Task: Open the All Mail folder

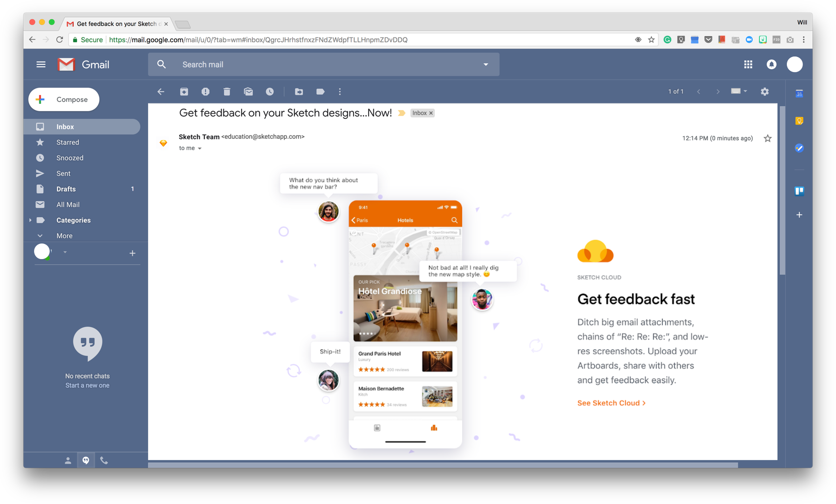Action: point(82,205)
